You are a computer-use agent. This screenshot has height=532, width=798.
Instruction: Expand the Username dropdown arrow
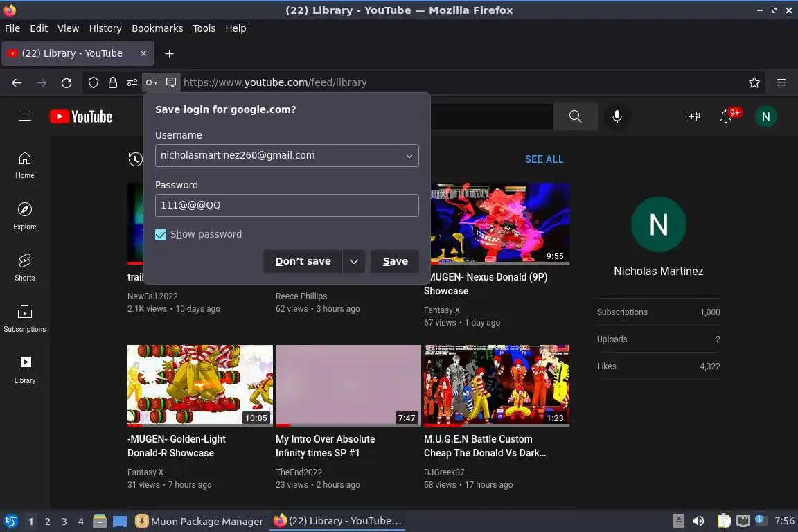[409, 156]
